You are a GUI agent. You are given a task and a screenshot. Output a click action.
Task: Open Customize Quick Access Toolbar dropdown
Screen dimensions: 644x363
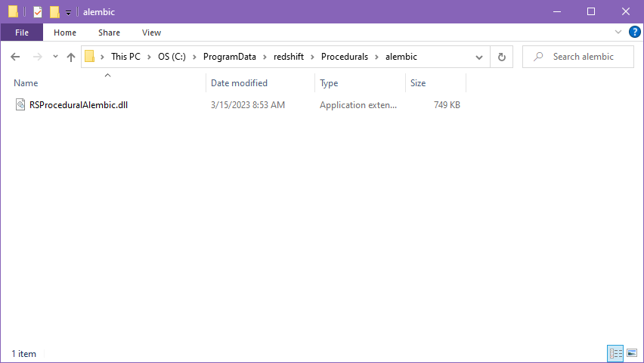(x=68, y=13)
